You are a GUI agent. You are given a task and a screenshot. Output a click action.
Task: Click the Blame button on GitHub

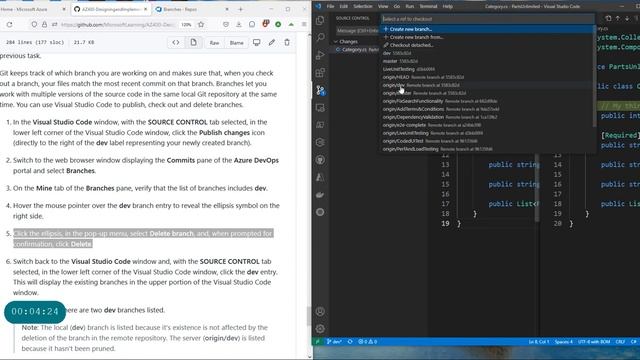coord(236,42)
